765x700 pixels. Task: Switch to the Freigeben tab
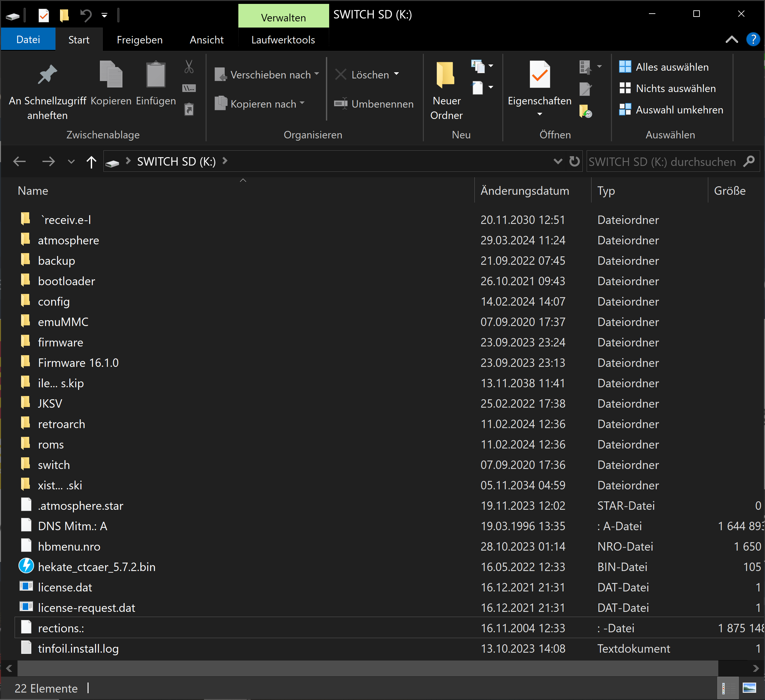[140, 40]
